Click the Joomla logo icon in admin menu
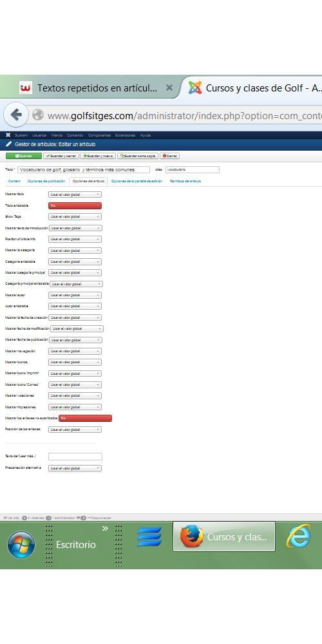 [x=8, y=135]
